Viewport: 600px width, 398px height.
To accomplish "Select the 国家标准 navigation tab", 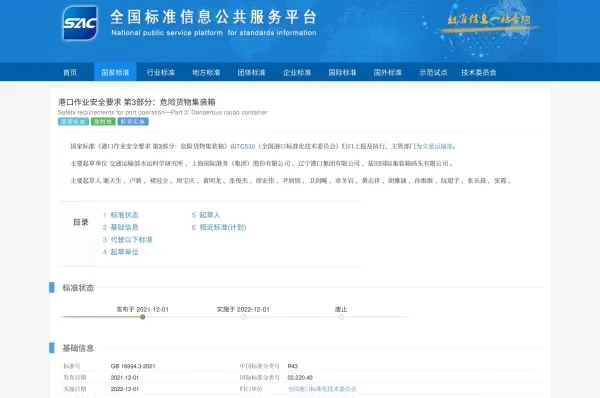I will [x=115, y=72].
